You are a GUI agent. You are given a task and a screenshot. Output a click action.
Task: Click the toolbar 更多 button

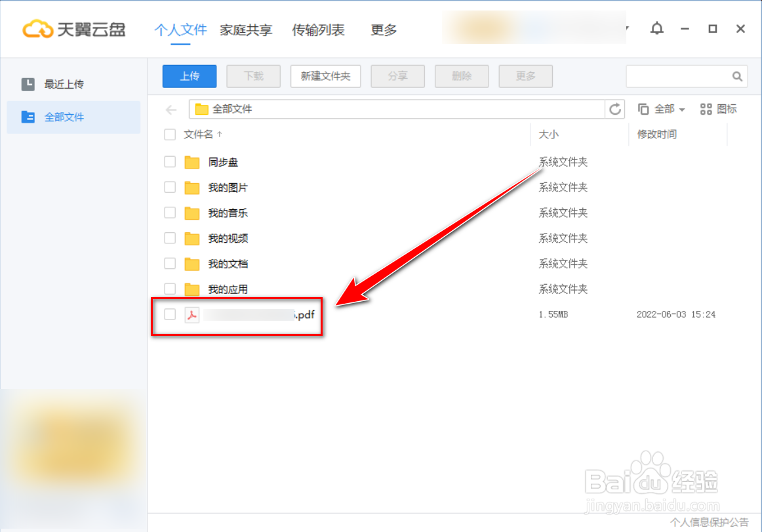tap(526, 76)
